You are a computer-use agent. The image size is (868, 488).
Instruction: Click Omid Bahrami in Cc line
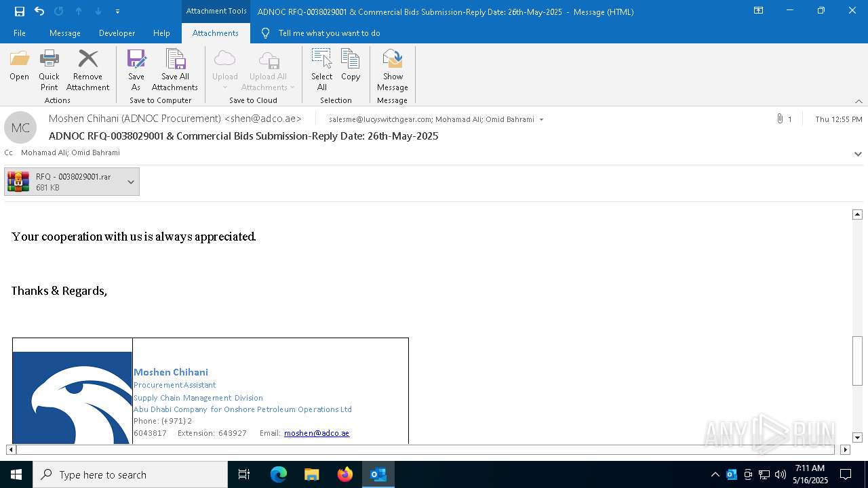click(97, 152)
